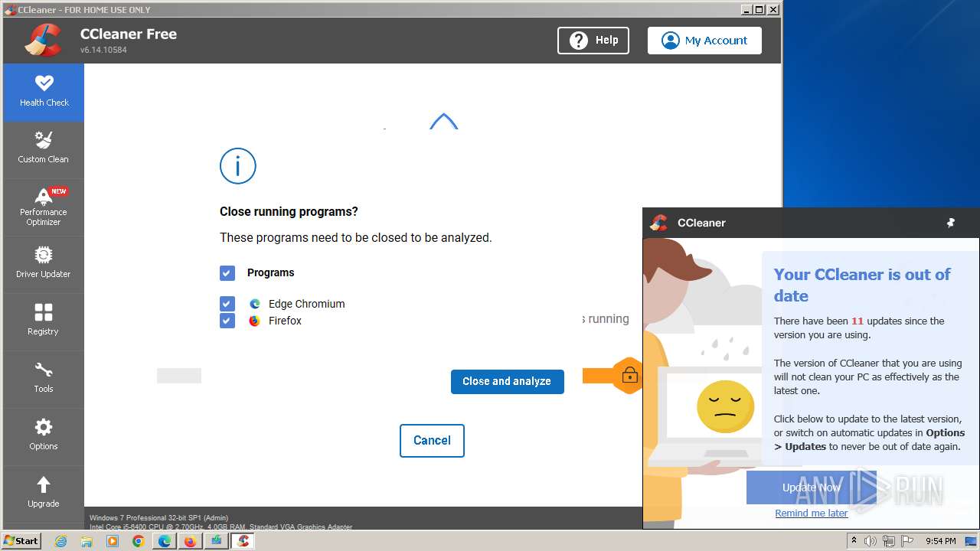
Task: Click the Firefox program icon in list
Action: point(254,321)
